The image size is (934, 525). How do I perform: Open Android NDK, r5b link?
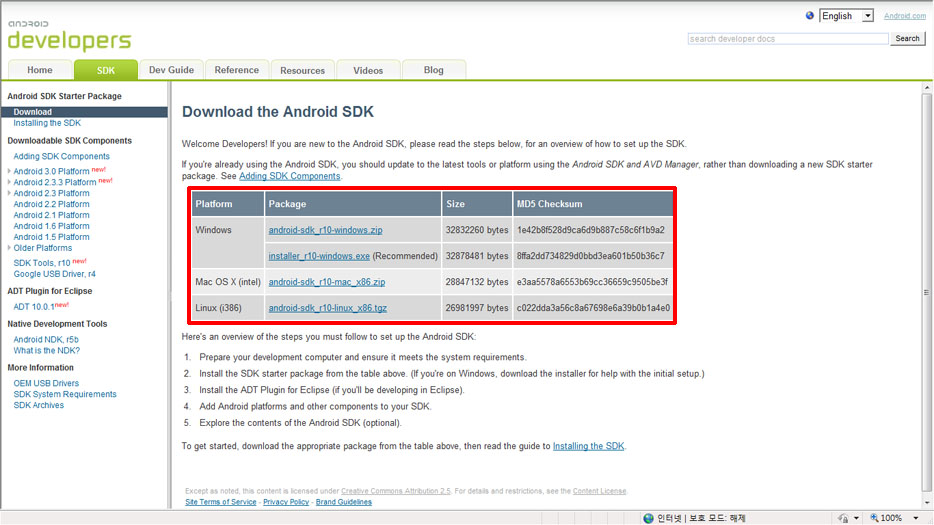tap(46, 340)
